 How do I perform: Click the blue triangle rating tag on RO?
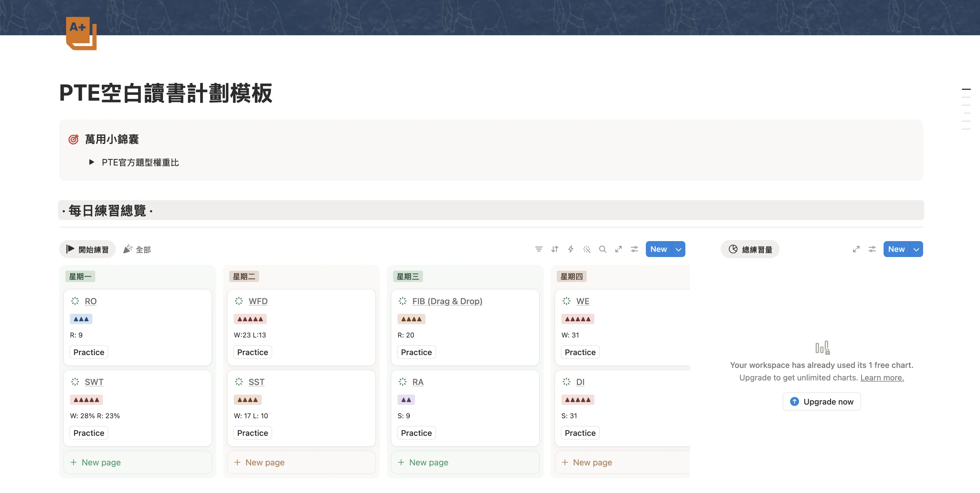(81, 319)
